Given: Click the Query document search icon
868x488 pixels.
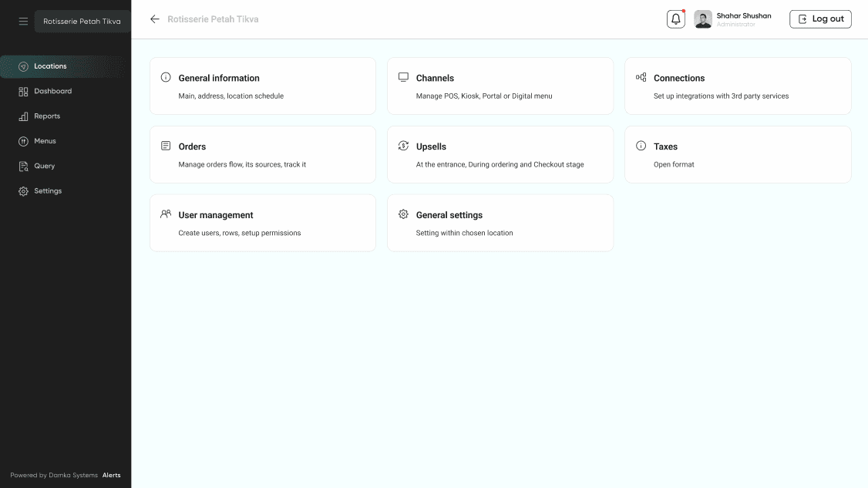Looking at the screenshot, I should click(x=23, y=167).
